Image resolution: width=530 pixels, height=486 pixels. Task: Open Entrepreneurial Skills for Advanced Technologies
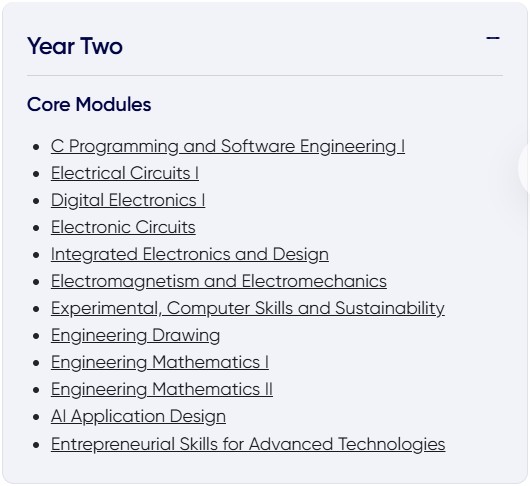(248, 444)
